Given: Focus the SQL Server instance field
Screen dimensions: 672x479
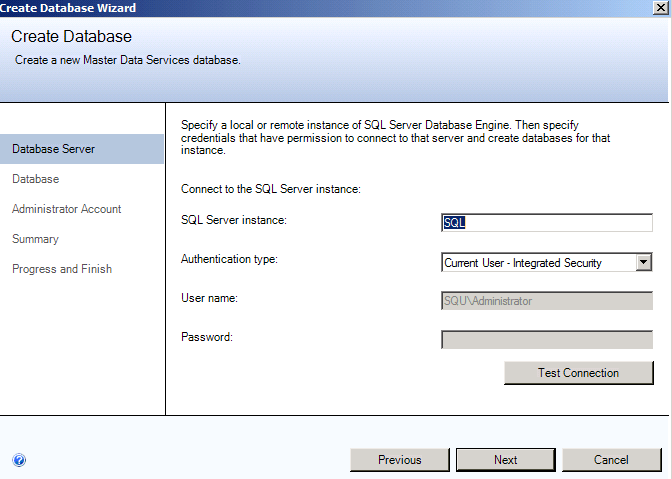Looking at the screenshot, I should [x=546, y=222].
